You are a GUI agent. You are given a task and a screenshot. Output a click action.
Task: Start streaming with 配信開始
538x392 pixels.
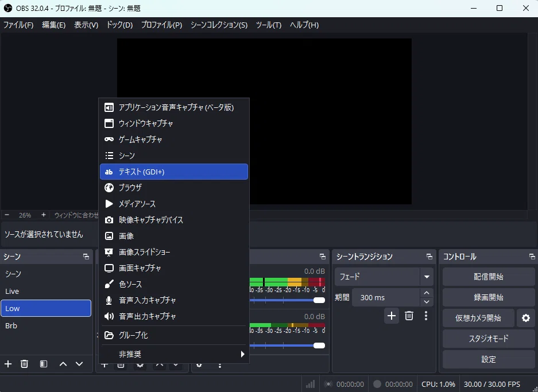click(489, 277)
